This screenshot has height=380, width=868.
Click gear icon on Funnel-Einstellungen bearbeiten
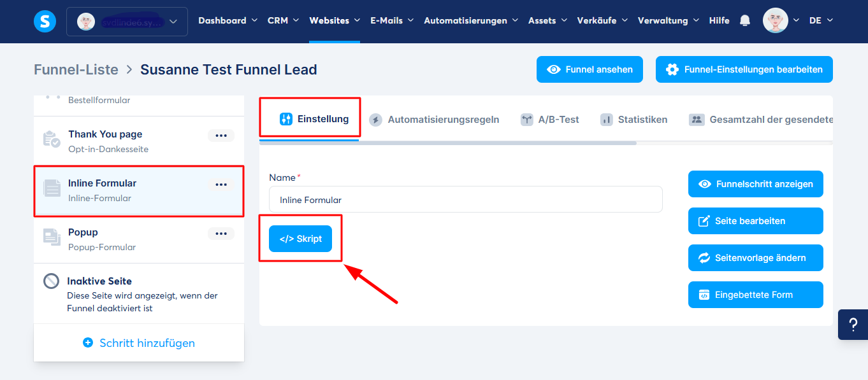[672, 69]
